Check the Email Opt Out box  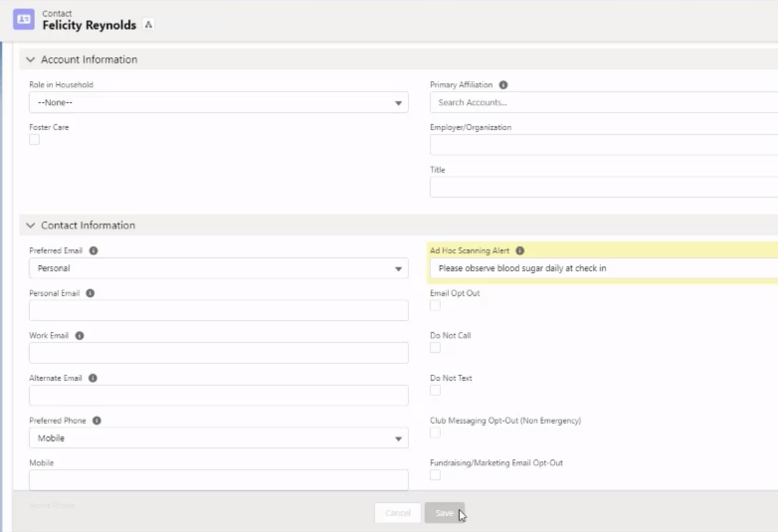click(436, 305)
